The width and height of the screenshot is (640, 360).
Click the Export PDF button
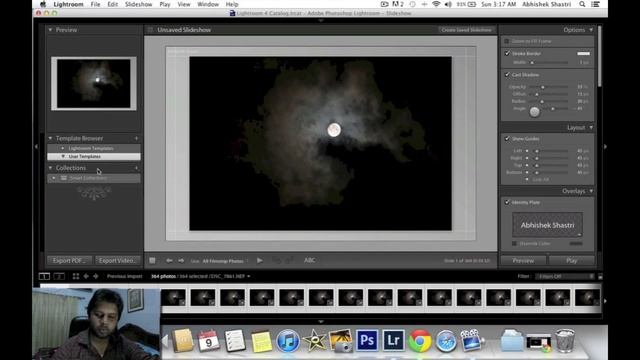click(69, 260)
